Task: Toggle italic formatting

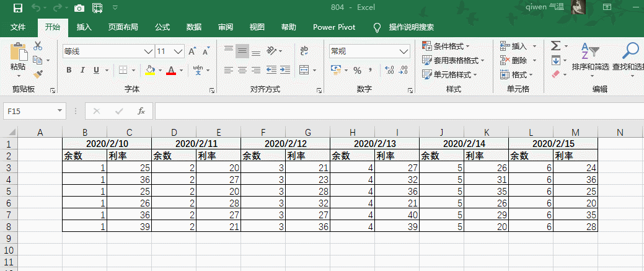Action: 82,70
